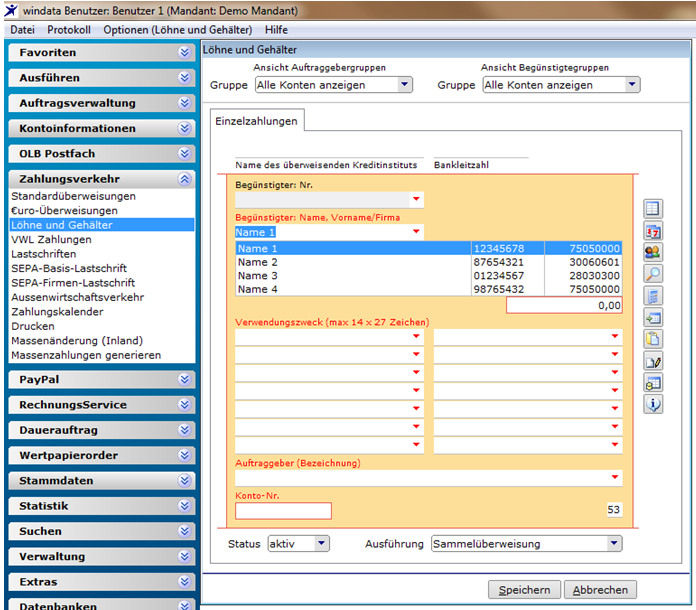Image resolution: width=696 pixels, height=610 pixels.
Task: Click bank code 30060601 cell
Action: 583,262
